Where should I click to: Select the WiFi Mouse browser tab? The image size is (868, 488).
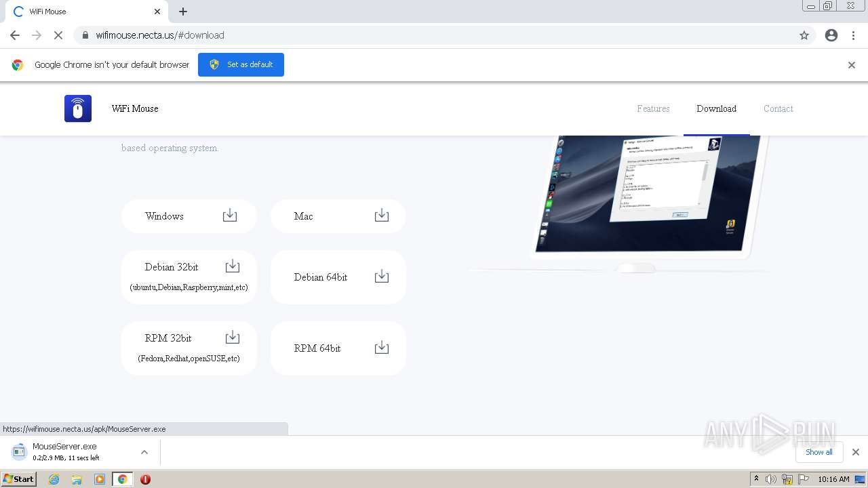[86, 12]
